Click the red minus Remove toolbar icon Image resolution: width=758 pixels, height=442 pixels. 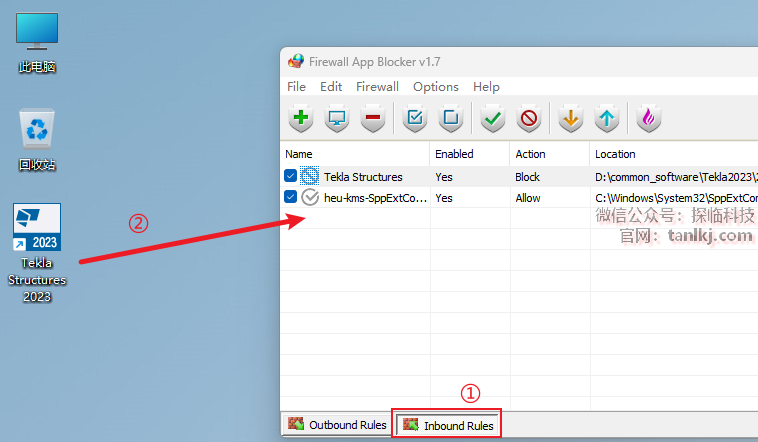(373, 118)
